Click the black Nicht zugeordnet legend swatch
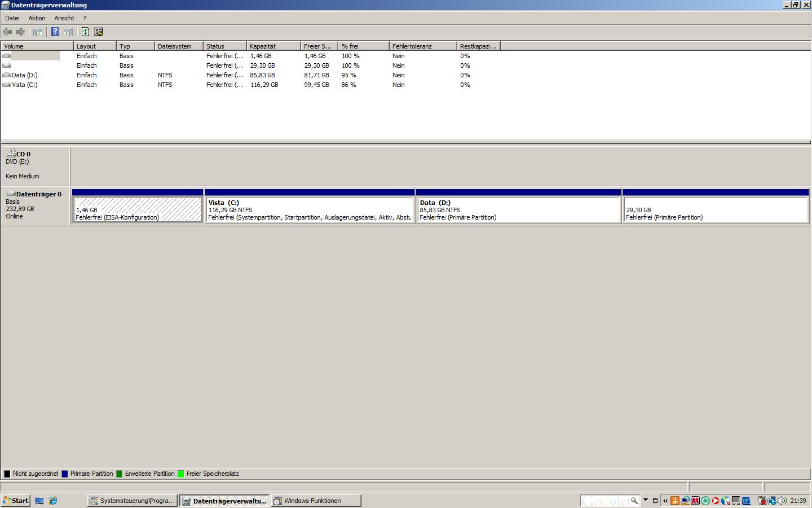The width and height of the screenshot is (812, 508). (7, 474)
